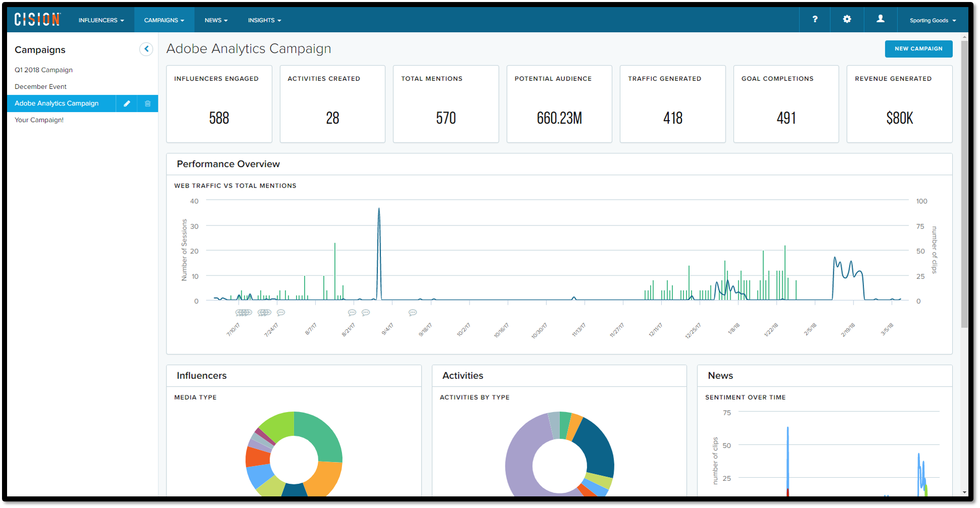The image size is (980, 508).
Task: Click the Revenue Generated value $80K
Action: 900,118
